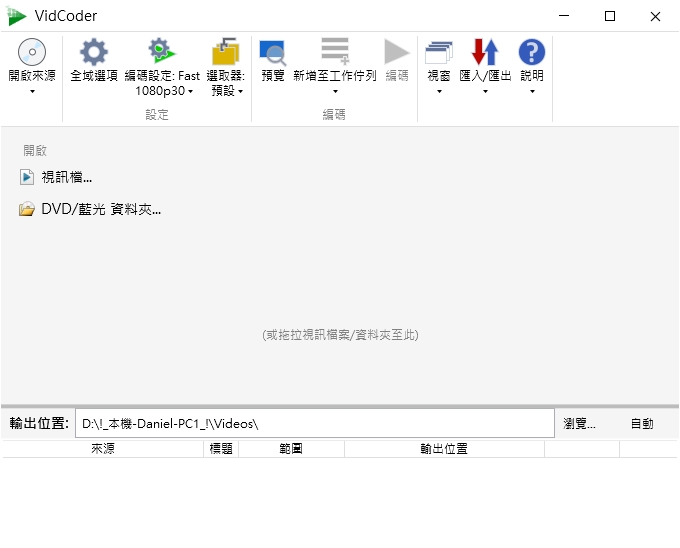The image size is (680, 548).
Task: Expand the 選取器 預設 dropdown arrow
Action: click(240, 91)
